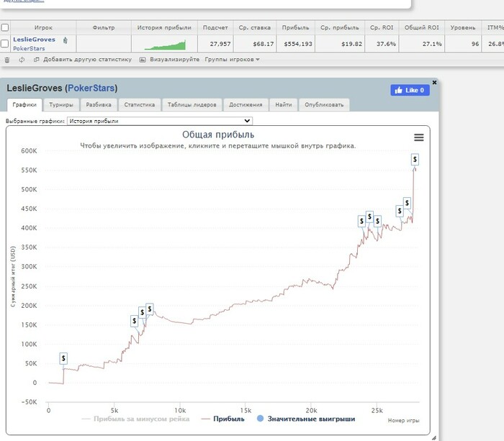Sort by the Игрок column header
This screenshot has width=504, height=441.
coord(43,27)
